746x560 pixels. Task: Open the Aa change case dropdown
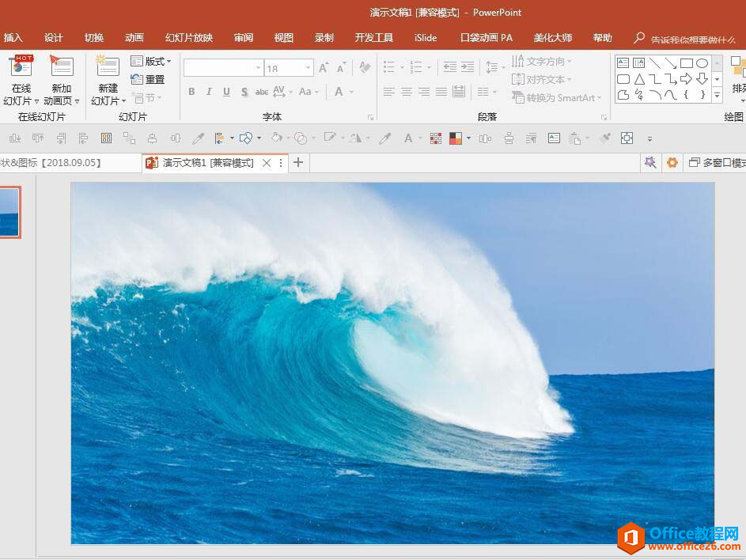[x=309, y=91]
